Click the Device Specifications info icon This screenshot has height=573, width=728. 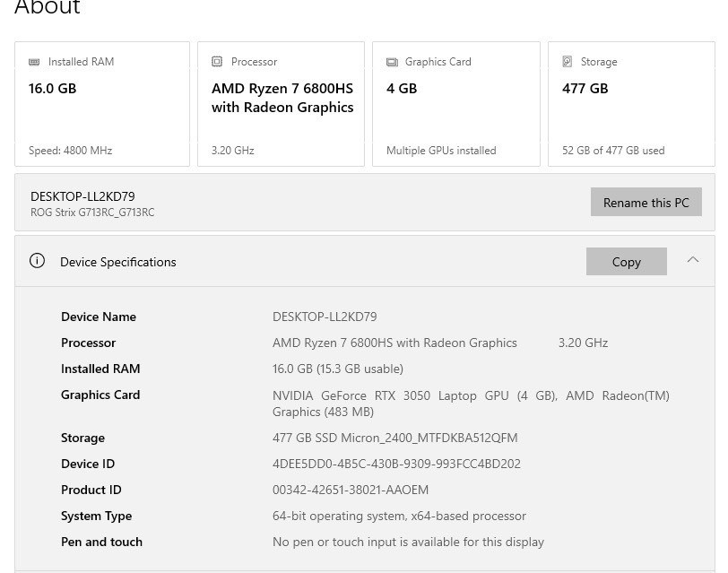click(x=37, y=261)
